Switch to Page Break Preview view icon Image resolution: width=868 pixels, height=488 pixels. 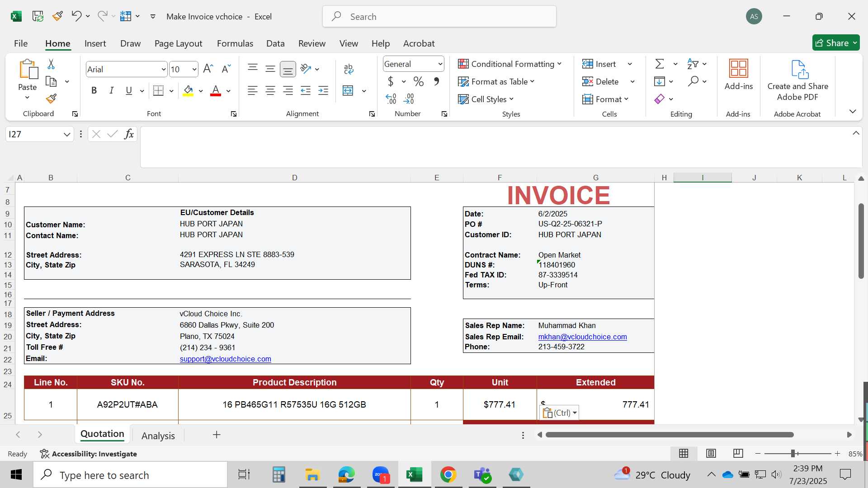pyautogui.click(x=738, y=453)
